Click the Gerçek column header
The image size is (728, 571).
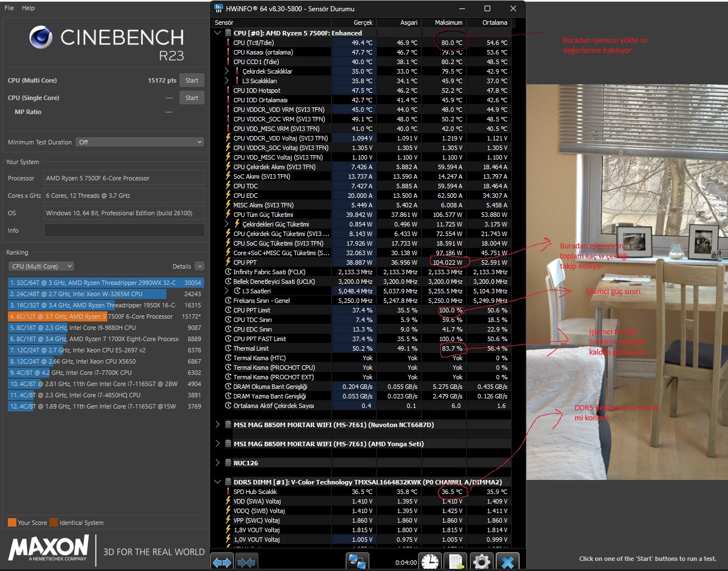coord(354,22)
